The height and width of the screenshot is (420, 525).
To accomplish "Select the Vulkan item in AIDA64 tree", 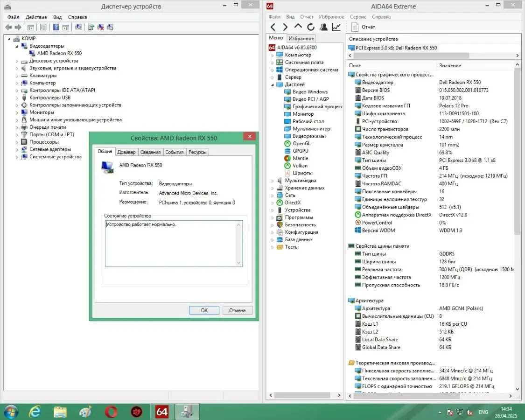I will click(300, 166).
